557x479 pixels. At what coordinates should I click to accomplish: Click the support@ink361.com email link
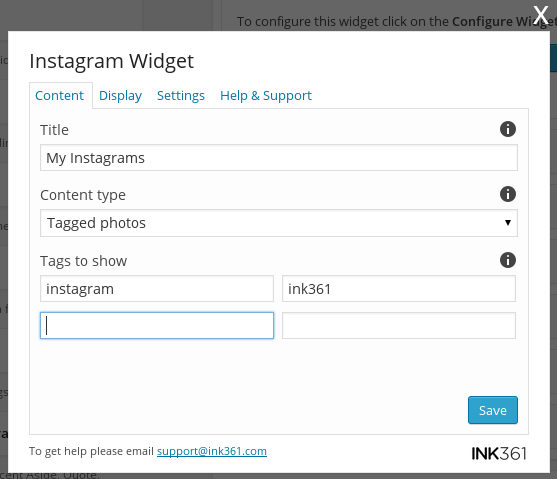click(212, 451)
